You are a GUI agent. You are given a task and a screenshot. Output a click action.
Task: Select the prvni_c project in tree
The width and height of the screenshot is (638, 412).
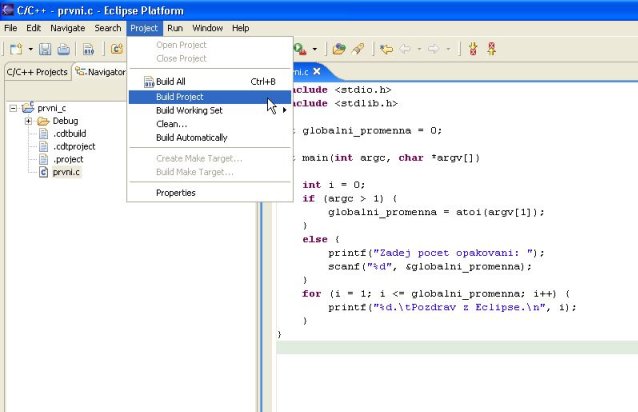tap(52, 108)
